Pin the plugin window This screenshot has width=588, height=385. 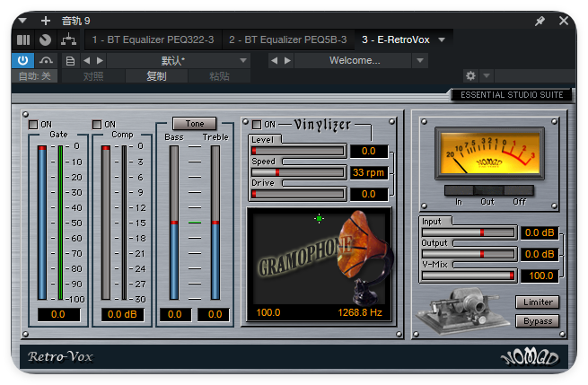(540, 21)
